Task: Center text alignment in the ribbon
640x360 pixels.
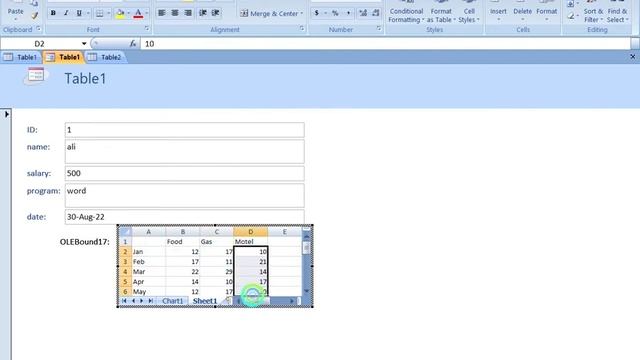Action: coord(175,13)
